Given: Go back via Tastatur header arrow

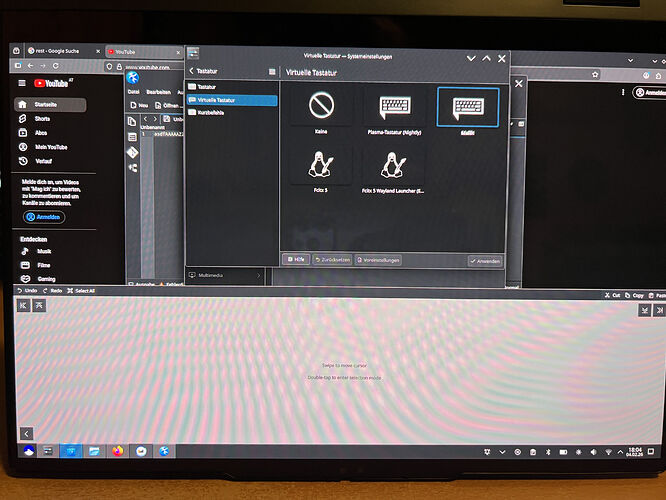Looking at the screenshot, I should 192,71.
